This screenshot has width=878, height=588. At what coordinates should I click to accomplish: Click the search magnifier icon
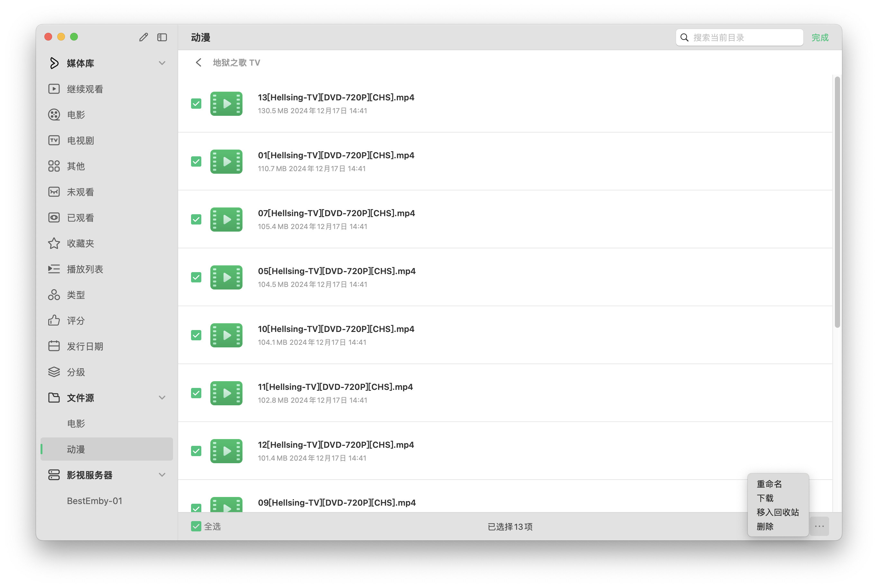[685, 38]
